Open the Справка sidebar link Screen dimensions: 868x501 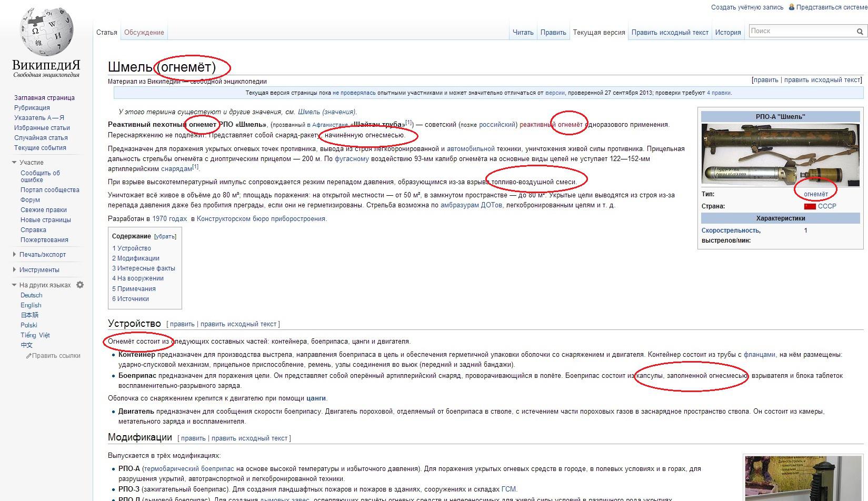(33, 230)
